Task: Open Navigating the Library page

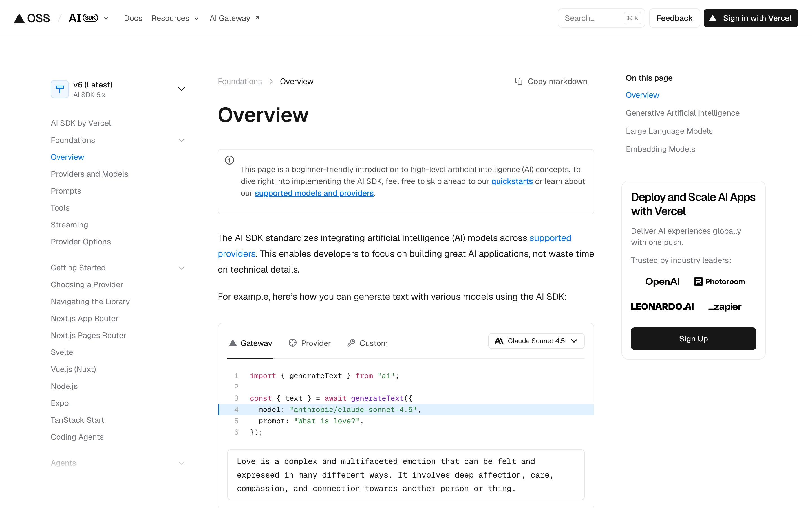Action: tap(90, 302)
